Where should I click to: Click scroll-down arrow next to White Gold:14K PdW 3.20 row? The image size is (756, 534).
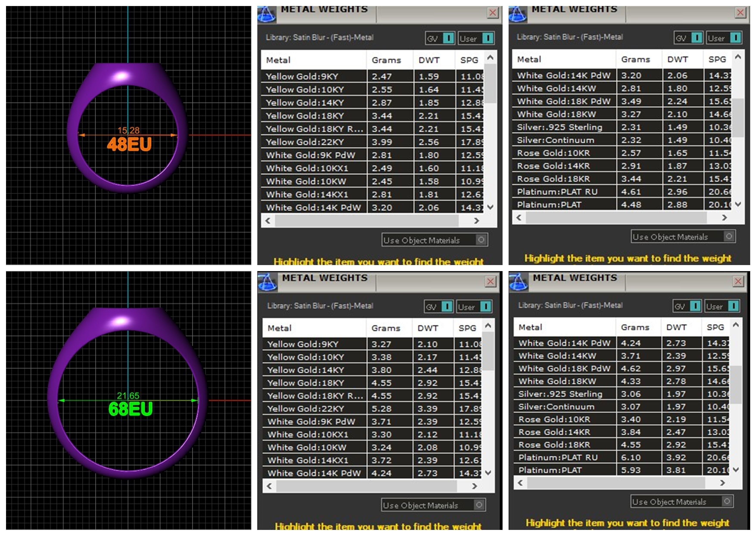coord(490,207)
